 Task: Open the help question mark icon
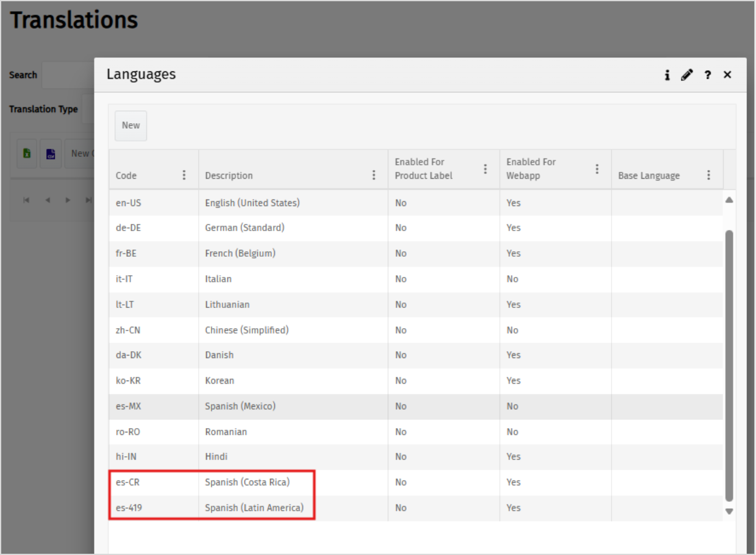coord(707,75)
